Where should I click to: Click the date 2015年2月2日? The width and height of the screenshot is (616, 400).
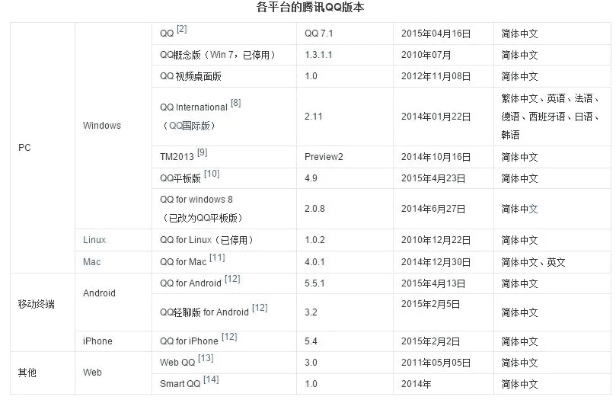tap(430, 341)
